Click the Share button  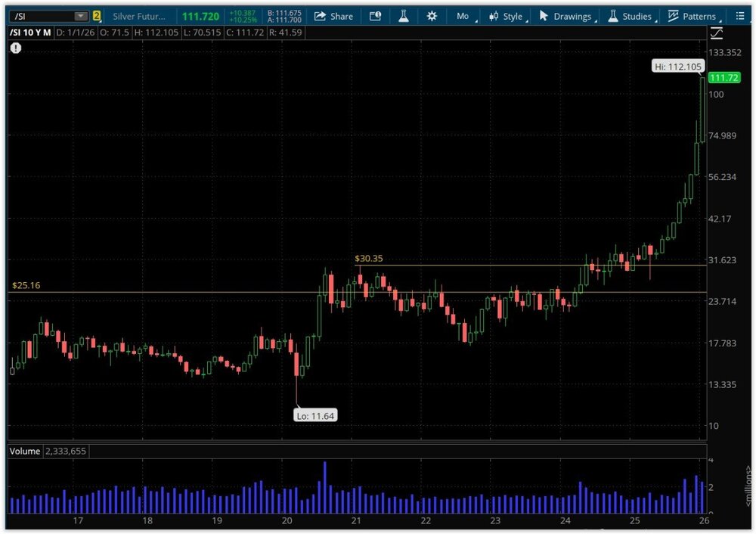click(x=333, y=16)
